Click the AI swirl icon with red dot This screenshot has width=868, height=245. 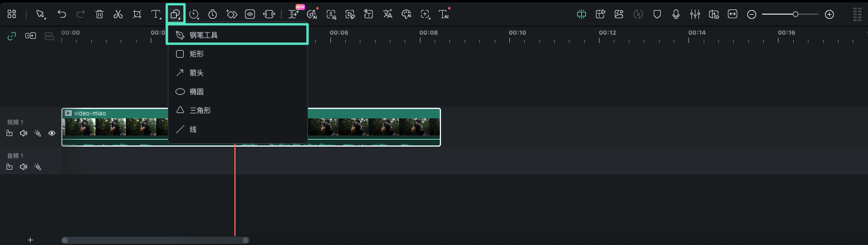click(x=312, y=14)
